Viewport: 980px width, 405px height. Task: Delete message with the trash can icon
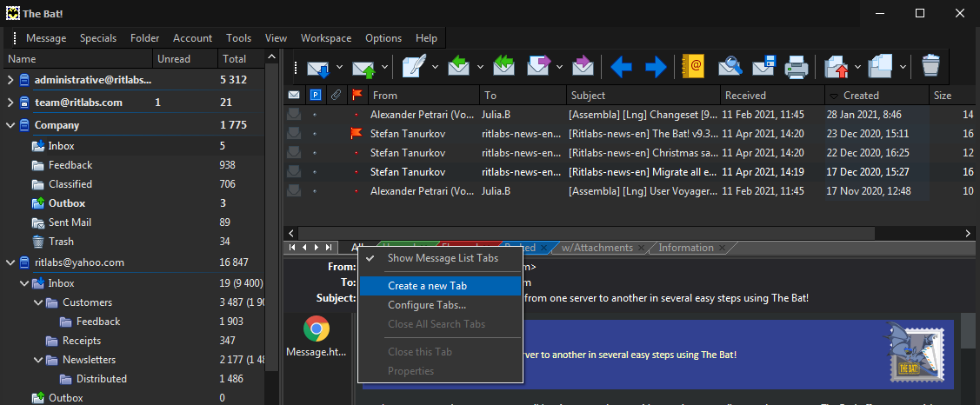pos(930,67)
